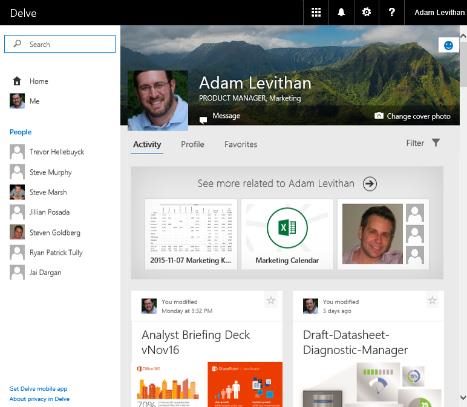This screenshot has height=407, width=467.
Task: Open Draft-Datasheet preview image
Action: 368,384
